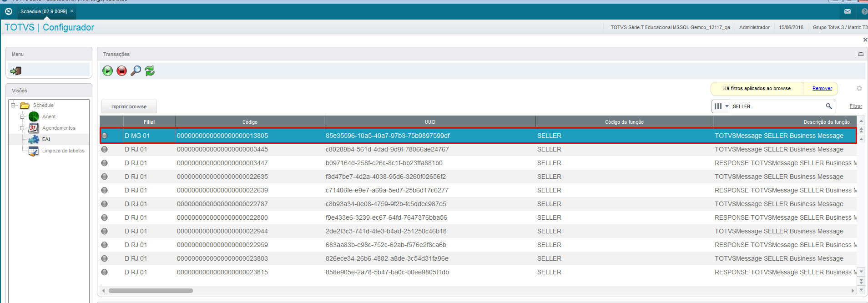The width and height of the screenshot is (868, 303).
Task: Click status indicator of row 3447
Action: (x=105, y=163)
